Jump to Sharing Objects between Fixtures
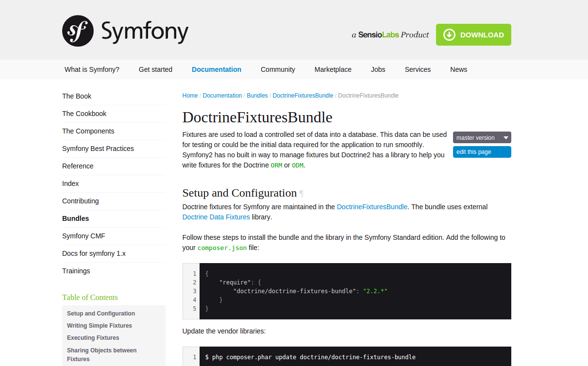Viewport: 588px width, 366px height. (x=101, y=355)
